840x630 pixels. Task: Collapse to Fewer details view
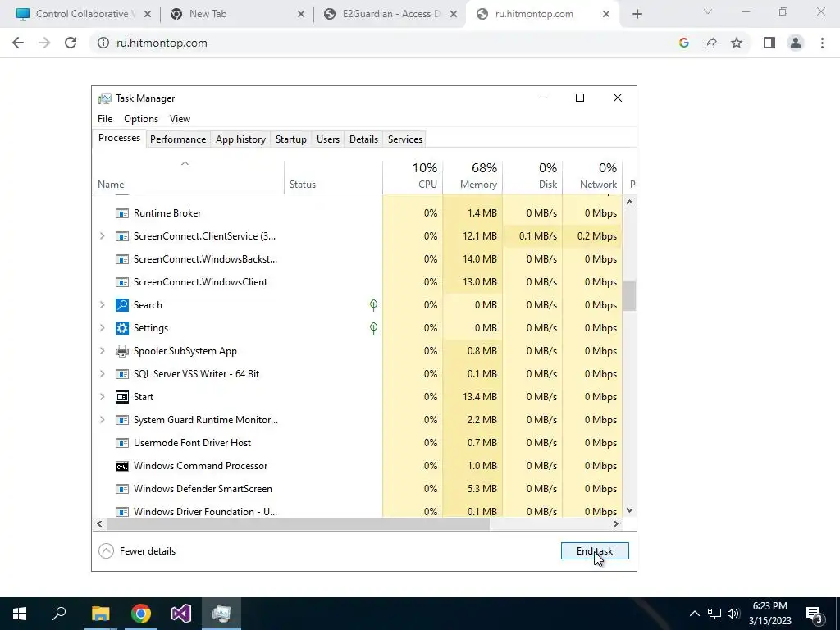pos(138,551)
